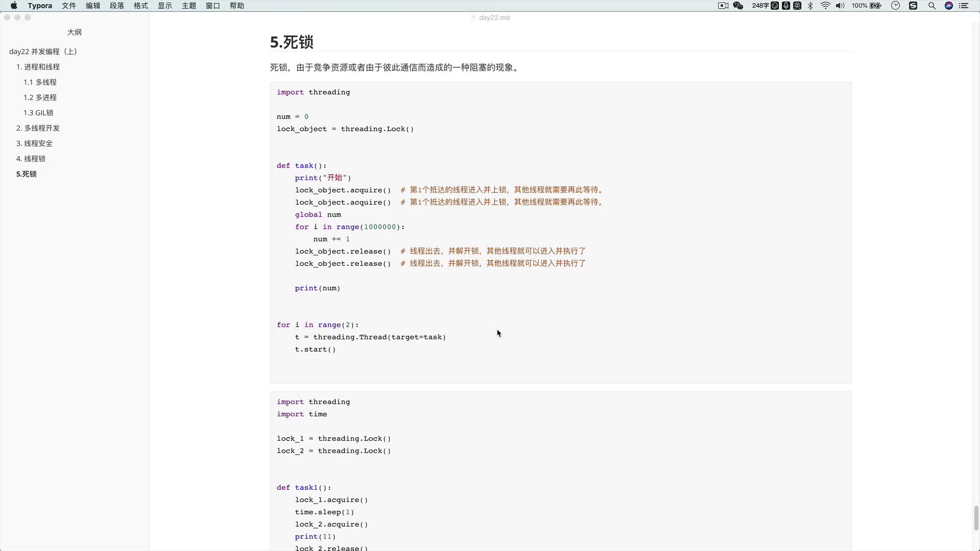Click the def task1(): line
This screenshot has height=551, width=980.
coord(304,488)
